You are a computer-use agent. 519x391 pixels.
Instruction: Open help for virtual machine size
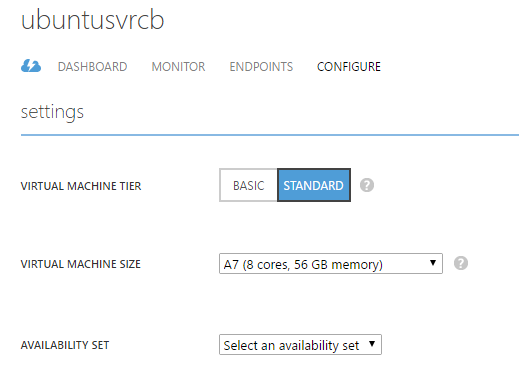(461, 263)
